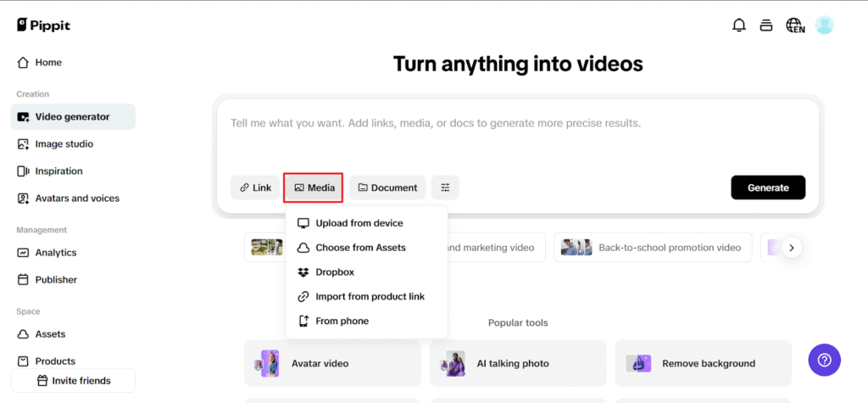Focus the video prompt text field

[x=517, y=136]
